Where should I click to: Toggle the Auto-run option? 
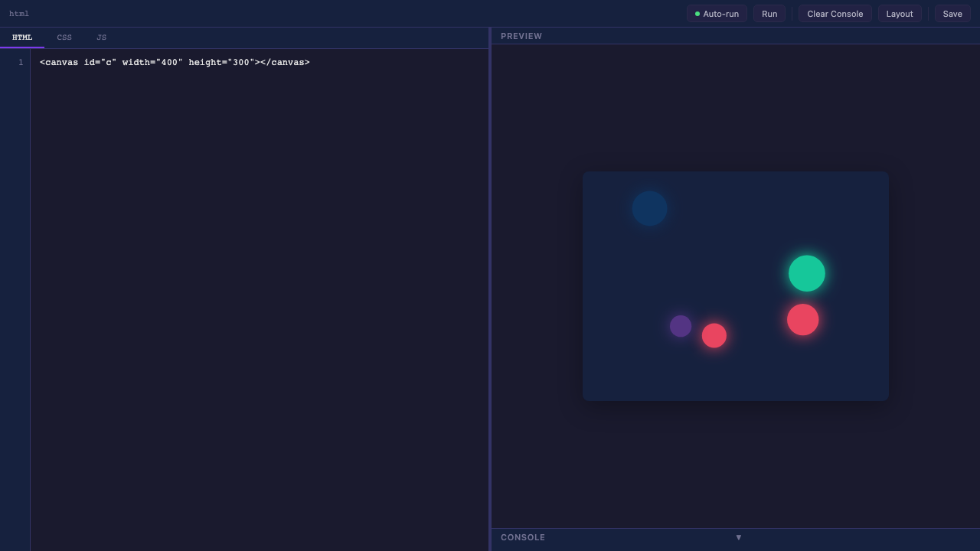[717, 14]
